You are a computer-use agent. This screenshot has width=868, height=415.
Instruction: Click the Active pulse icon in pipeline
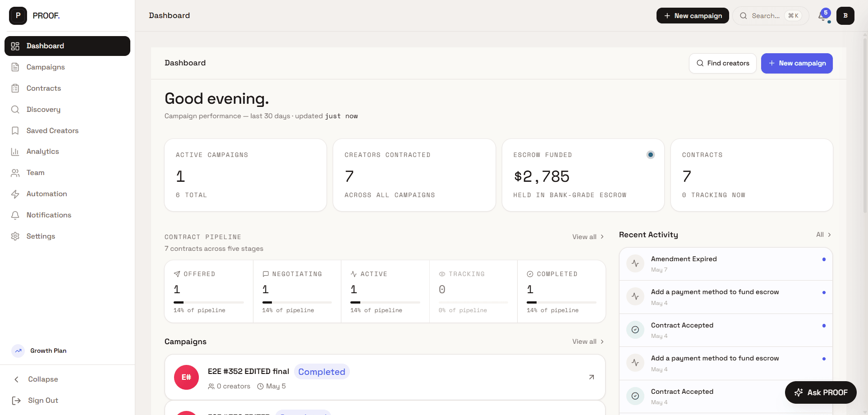354,274
